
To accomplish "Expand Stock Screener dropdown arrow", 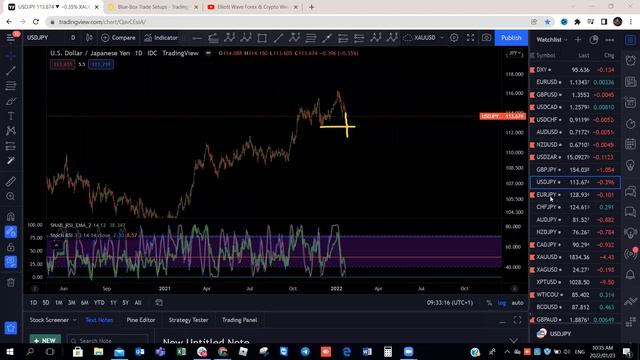I will pyautogui.click(x=75, y=320).
